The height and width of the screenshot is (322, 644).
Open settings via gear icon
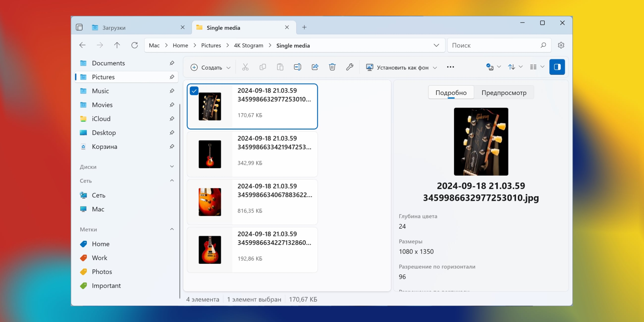click(x=561, y=45)
